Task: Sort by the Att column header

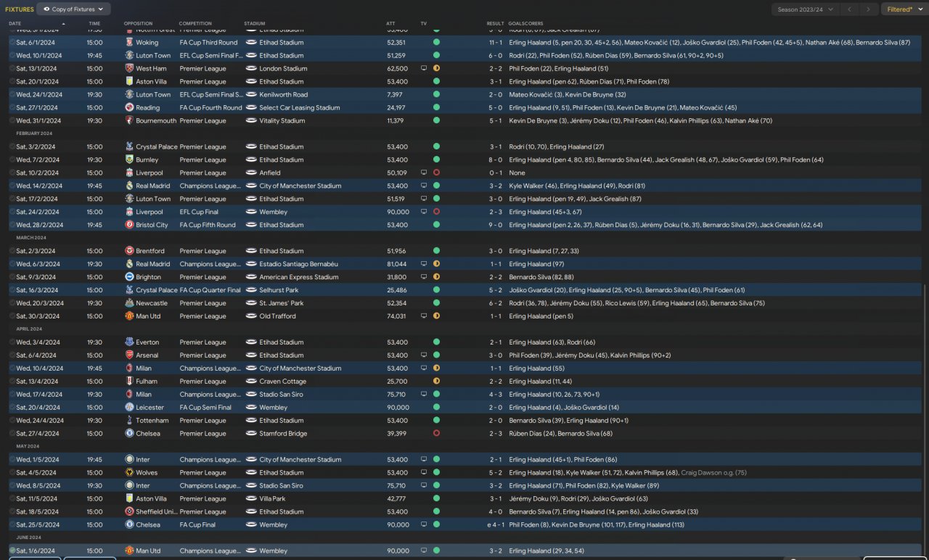Action: click(390, 24)
